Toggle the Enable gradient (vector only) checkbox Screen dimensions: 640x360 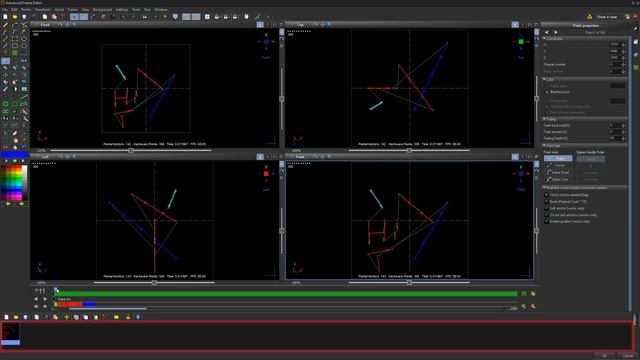(547, 221)
